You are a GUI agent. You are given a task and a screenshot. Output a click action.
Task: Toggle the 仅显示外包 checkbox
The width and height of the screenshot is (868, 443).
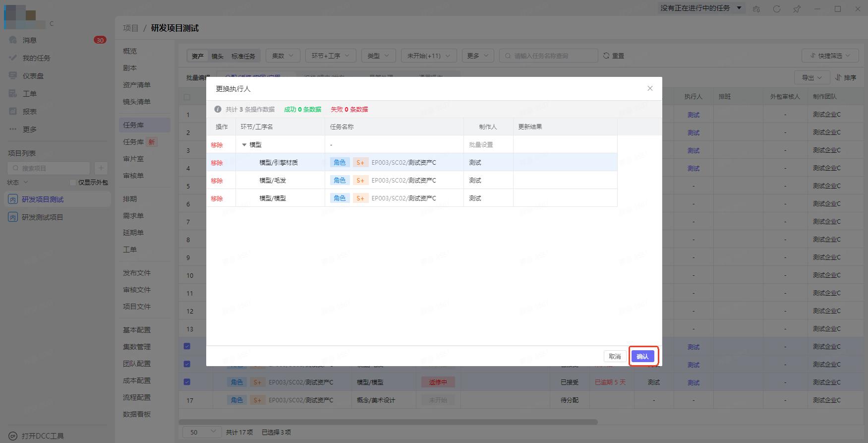pos(73,183)
